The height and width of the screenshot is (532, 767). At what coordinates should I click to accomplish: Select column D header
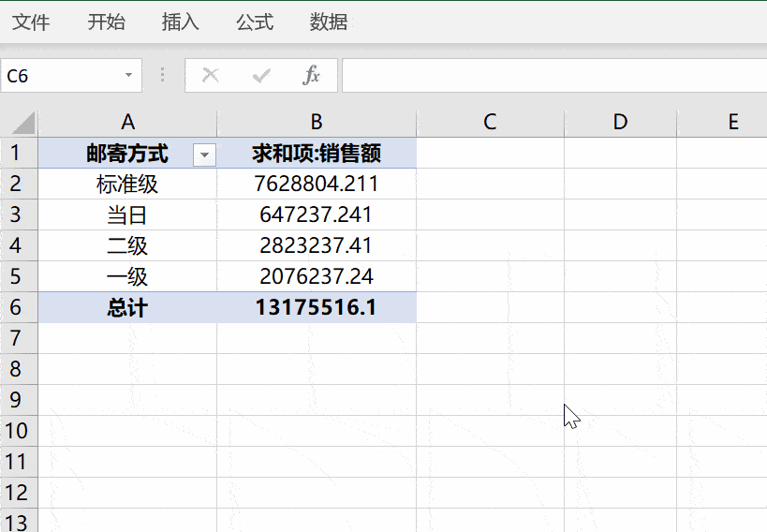620,123
